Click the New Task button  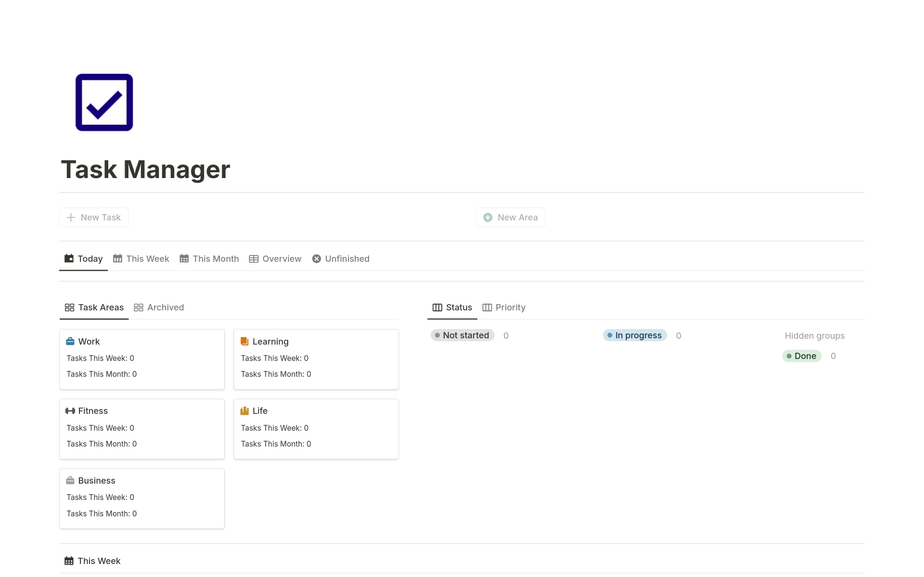[93, 217]
